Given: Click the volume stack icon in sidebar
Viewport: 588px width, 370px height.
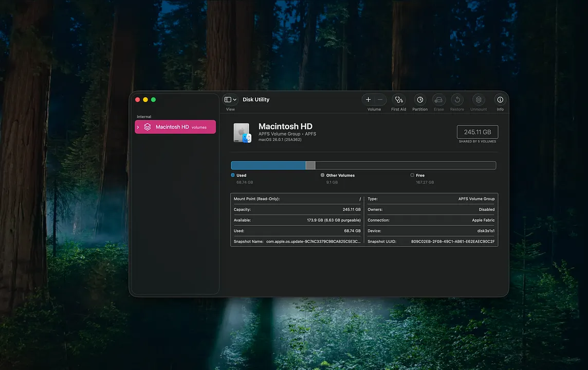Looking at the screenshot, I should click(148, 127).
